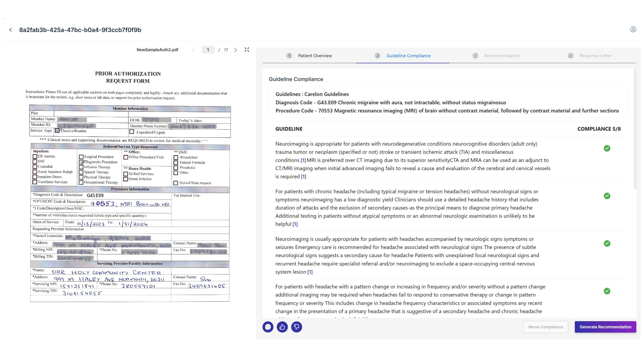Click Rerun Compliance button

pos(546,327)
